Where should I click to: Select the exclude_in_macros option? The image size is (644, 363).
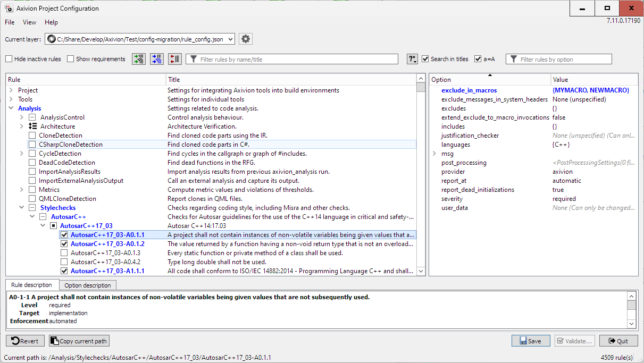(x=469, y=90)
